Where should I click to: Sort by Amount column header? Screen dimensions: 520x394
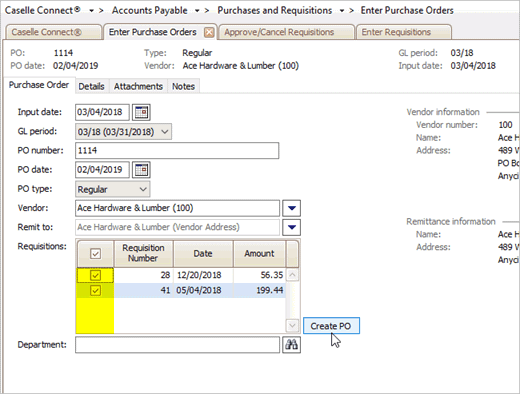[259, 253]
